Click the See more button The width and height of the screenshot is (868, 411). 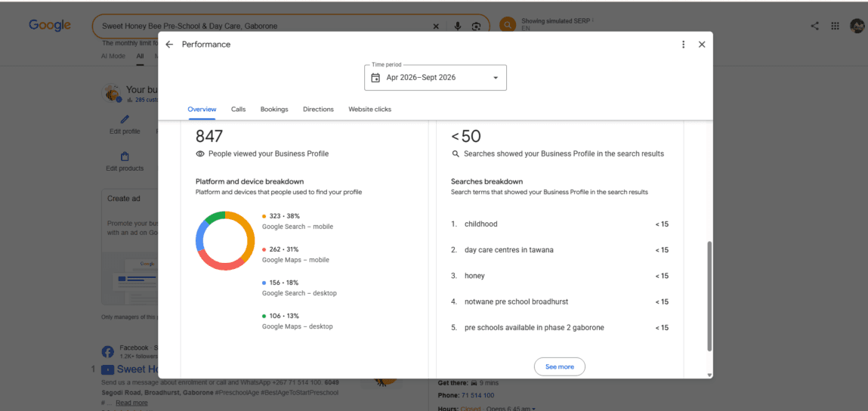[x=560, y=366]
